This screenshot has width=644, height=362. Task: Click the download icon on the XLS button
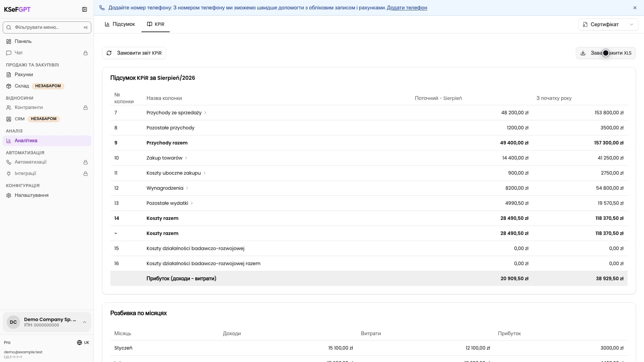click(583, 53)
